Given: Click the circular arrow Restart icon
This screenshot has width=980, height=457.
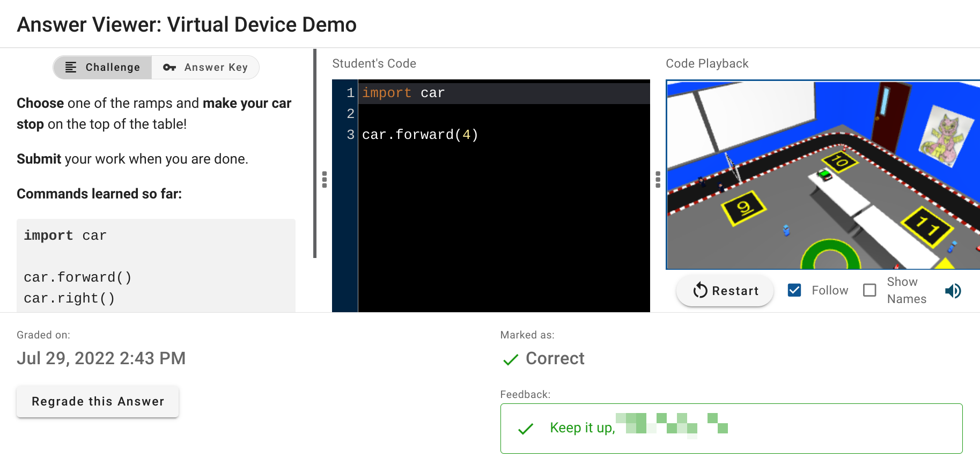Looking at the screenshot, I should tap(700, 291).
